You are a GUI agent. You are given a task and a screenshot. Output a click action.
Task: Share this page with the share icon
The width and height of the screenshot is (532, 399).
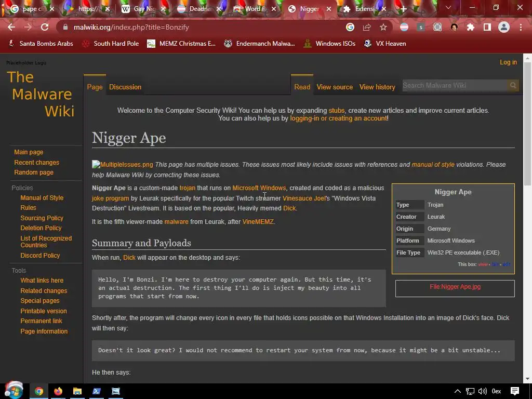(367, 27)
